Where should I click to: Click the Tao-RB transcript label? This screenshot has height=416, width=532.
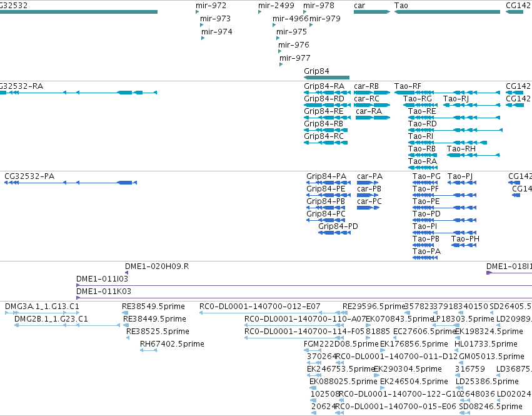pos(422,149)
